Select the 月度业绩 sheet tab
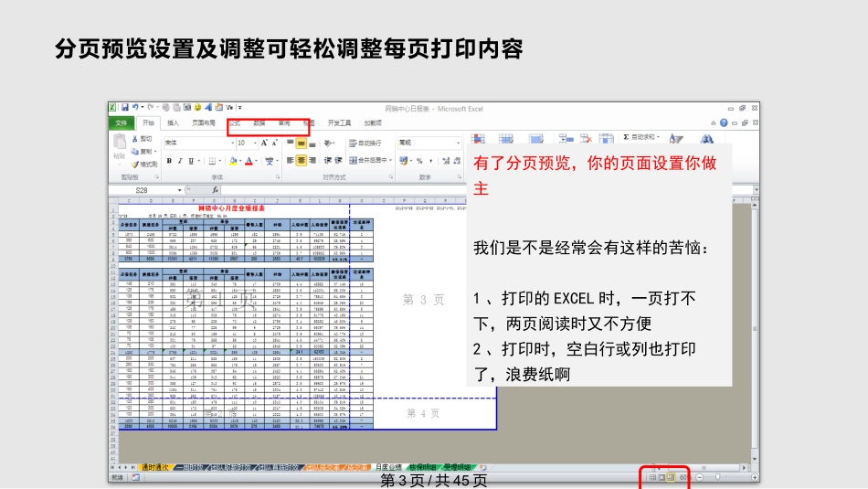Viewport: 868px width, 489px height. [388, 468]
